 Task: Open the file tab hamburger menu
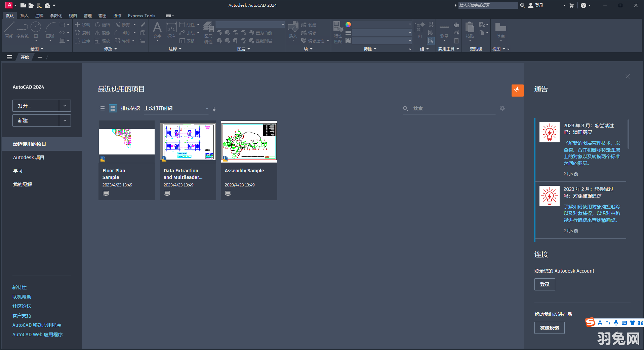(x=9, y=57)
